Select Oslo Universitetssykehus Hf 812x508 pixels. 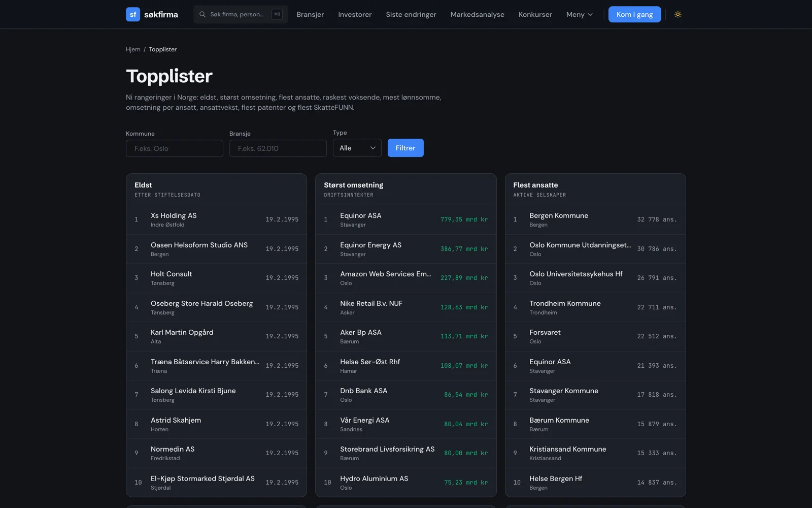(x=595, y=278)
